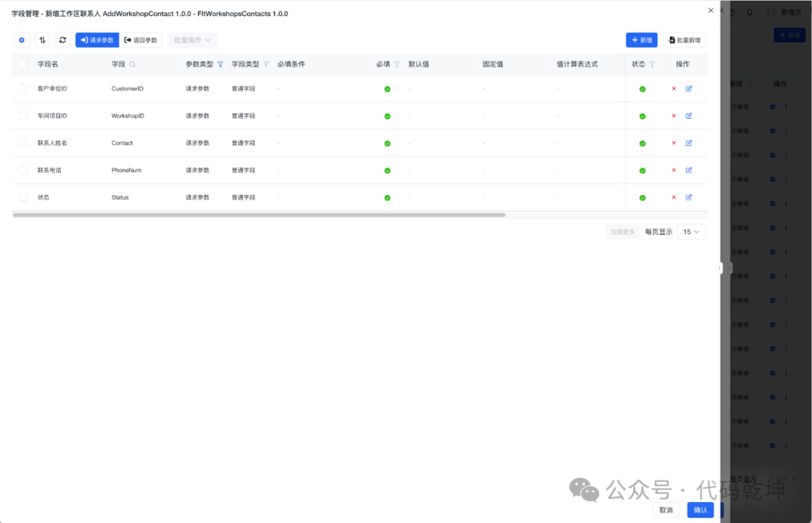812x523 pixels.
Task: Filter the 必填 column
Action: point(397,64)
